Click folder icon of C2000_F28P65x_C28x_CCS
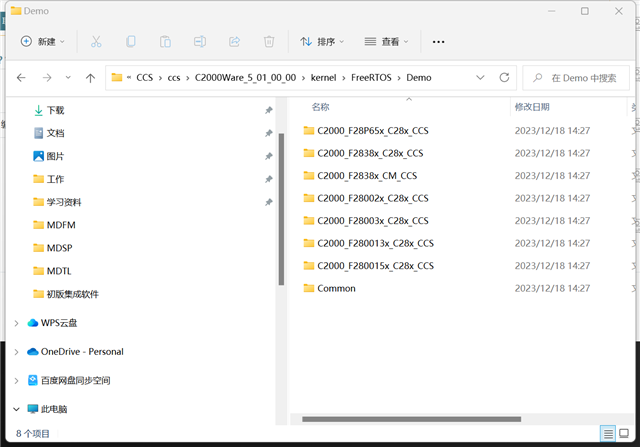The width and height of the screenshot is (640, 447). [x=309, y=130]
